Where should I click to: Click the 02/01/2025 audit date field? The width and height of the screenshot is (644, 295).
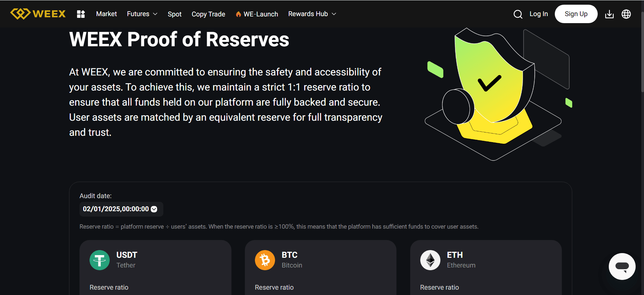116,209
